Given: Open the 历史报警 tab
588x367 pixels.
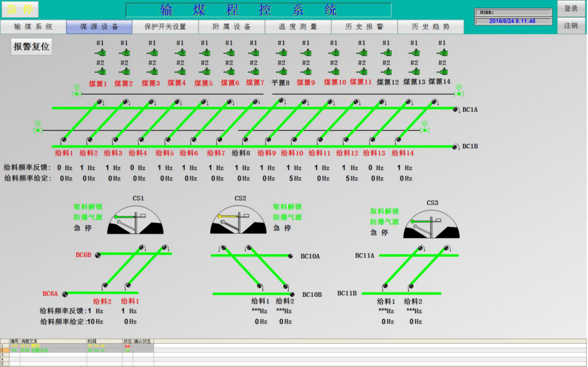Looking at the screenshot, I should coord(364,26).
